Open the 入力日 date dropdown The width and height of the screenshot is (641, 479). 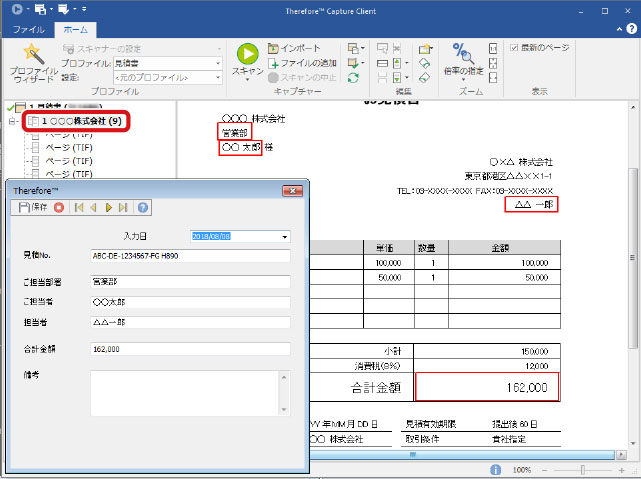coord(285,237)
